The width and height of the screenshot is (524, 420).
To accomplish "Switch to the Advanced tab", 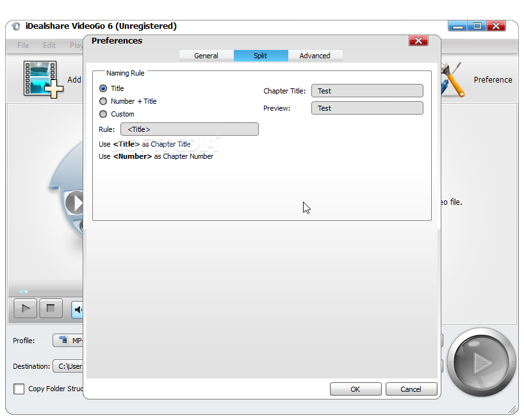I will [x=315, y=56].
